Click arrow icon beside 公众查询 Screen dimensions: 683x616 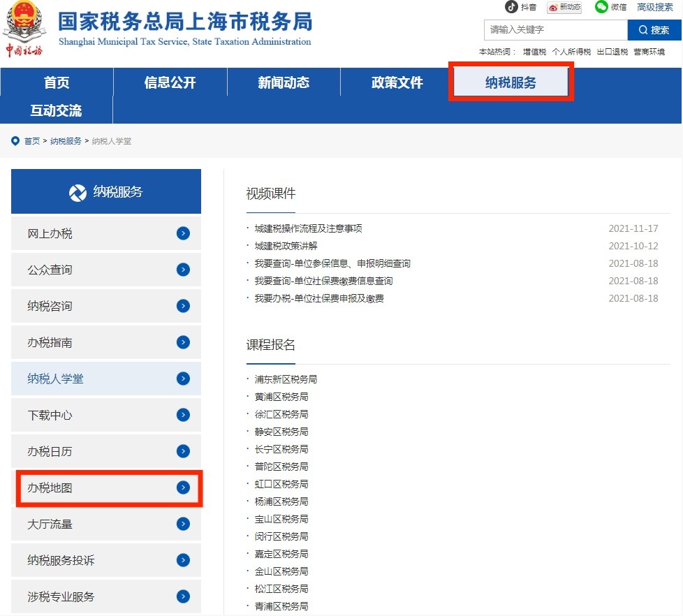coord(183,270)
